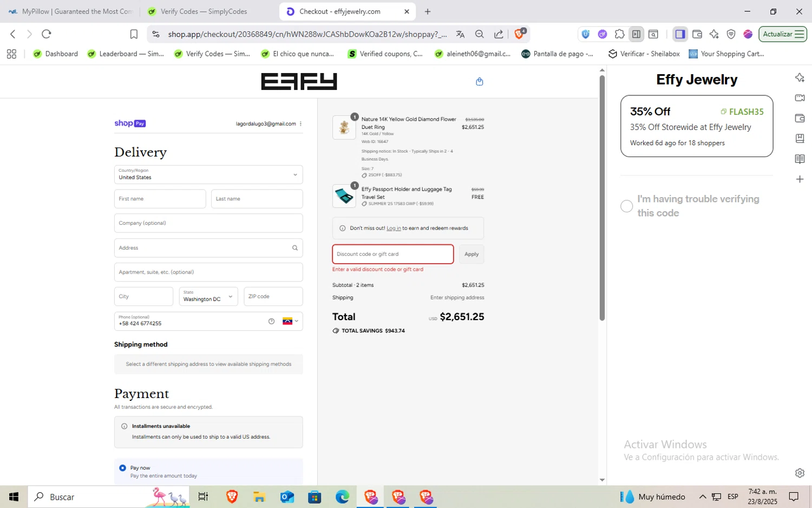The height and width of the screenshot is (508, 812).
Task: Show hidden system tray icons
Action: coord(703,497)
